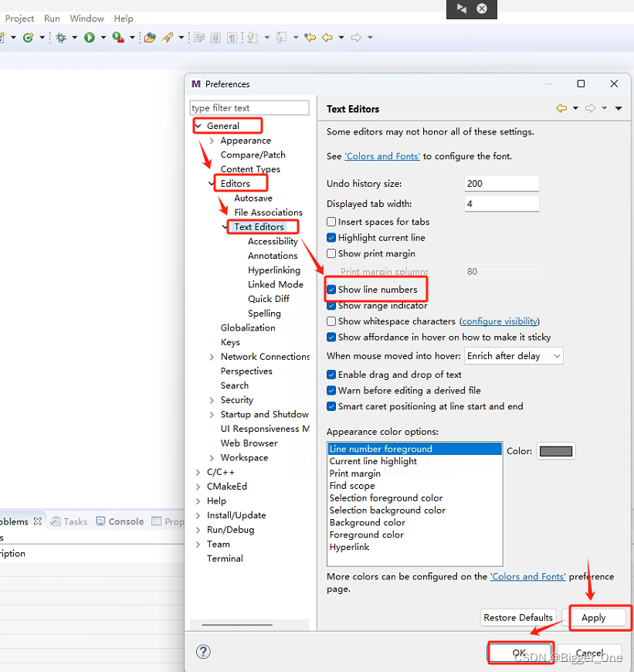
Task: Click the Run button in the toolbar
Action: [90, 36]
